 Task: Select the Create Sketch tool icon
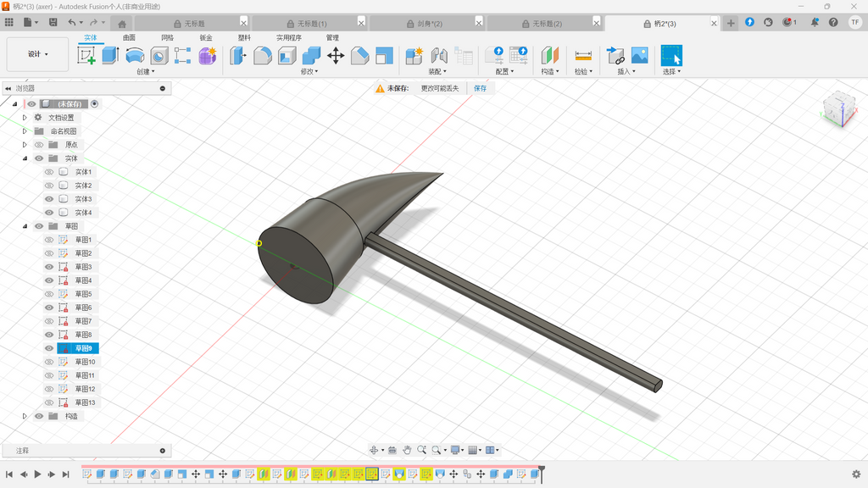pyautogui.click(x=86, y=56)
